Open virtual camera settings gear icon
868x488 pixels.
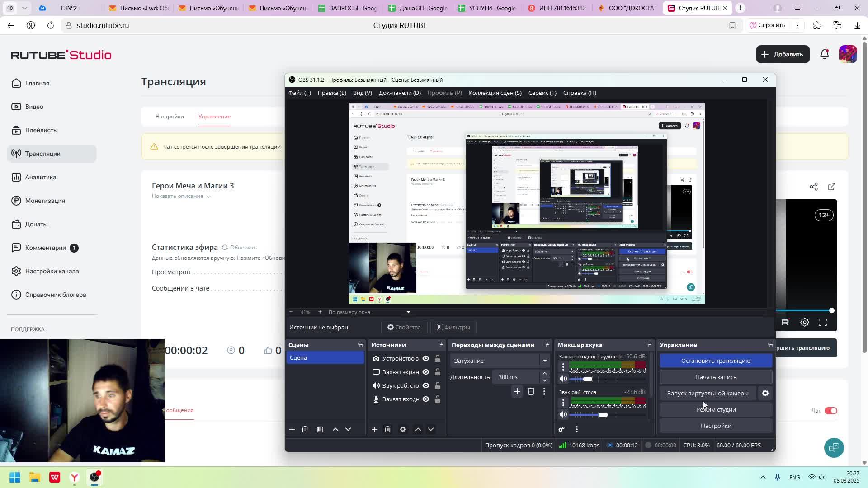[x=765, y=393]
